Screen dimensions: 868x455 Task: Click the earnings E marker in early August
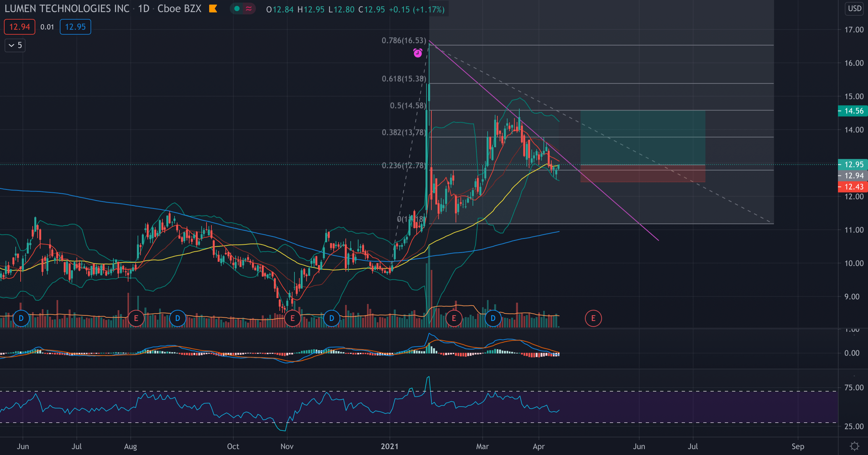point(136,318)
